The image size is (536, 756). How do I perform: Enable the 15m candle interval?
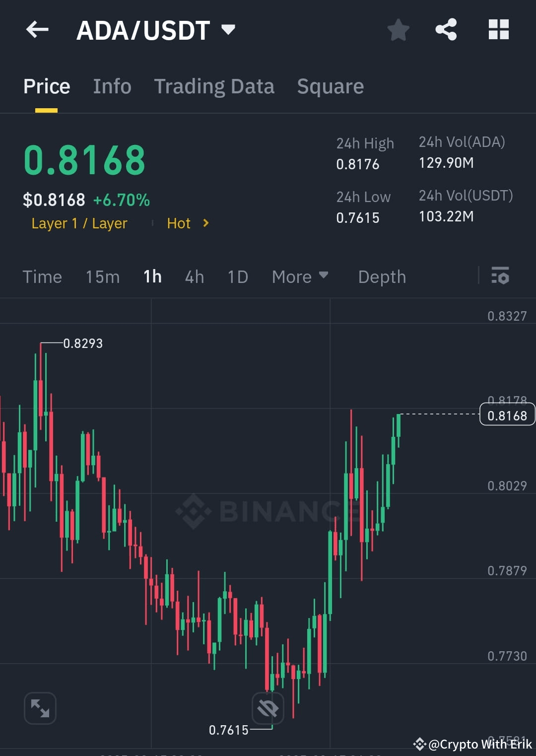[102, 276]
